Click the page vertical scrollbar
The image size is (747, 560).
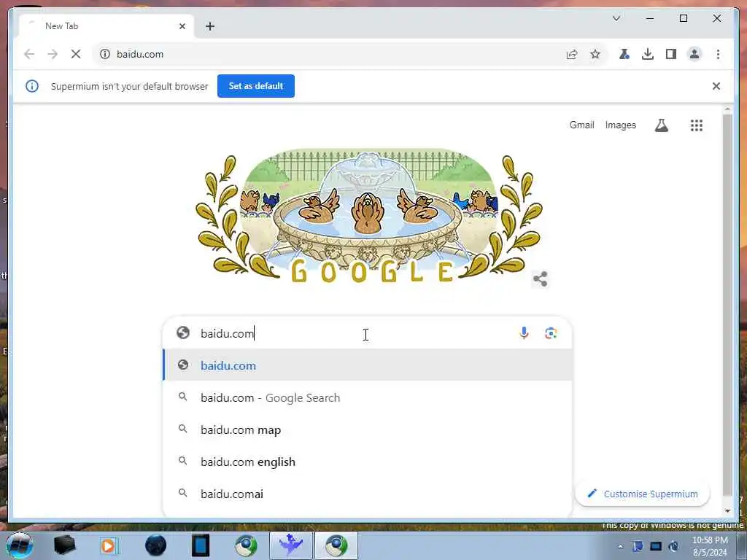[x=727, y=305]
